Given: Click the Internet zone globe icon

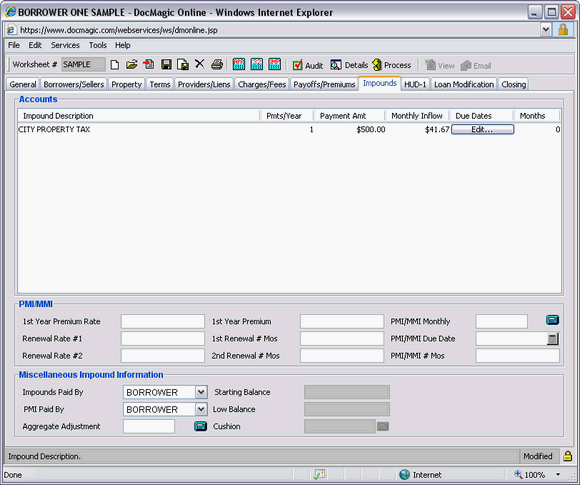Looking at the screenshot, I should (405, 474).
